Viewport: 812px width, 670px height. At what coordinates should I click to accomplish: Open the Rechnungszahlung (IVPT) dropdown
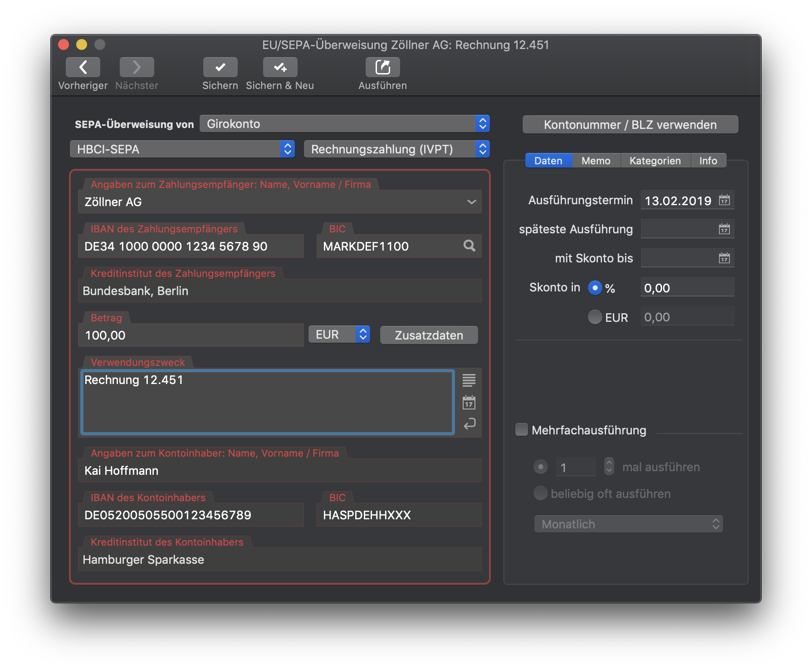pyautogui.click(x=397, y=149)
